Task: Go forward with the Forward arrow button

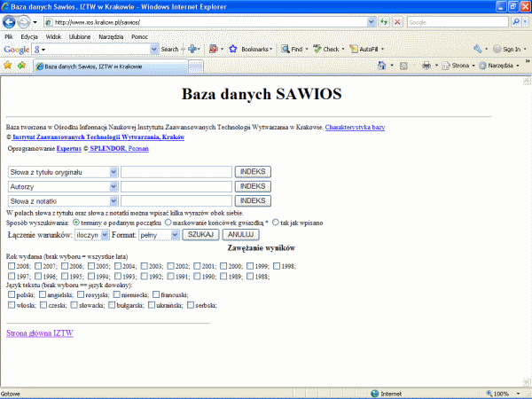Action: click(23, 22)
